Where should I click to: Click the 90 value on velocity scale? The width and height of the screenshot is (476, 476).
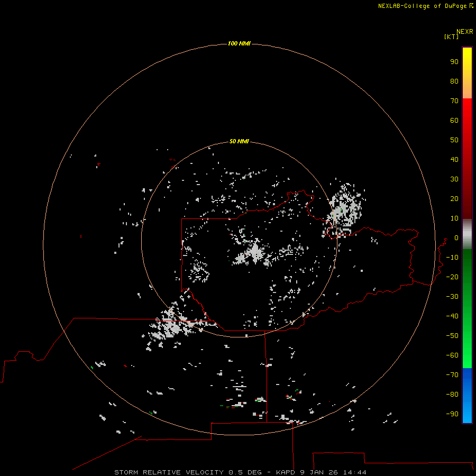pos(454,62)
